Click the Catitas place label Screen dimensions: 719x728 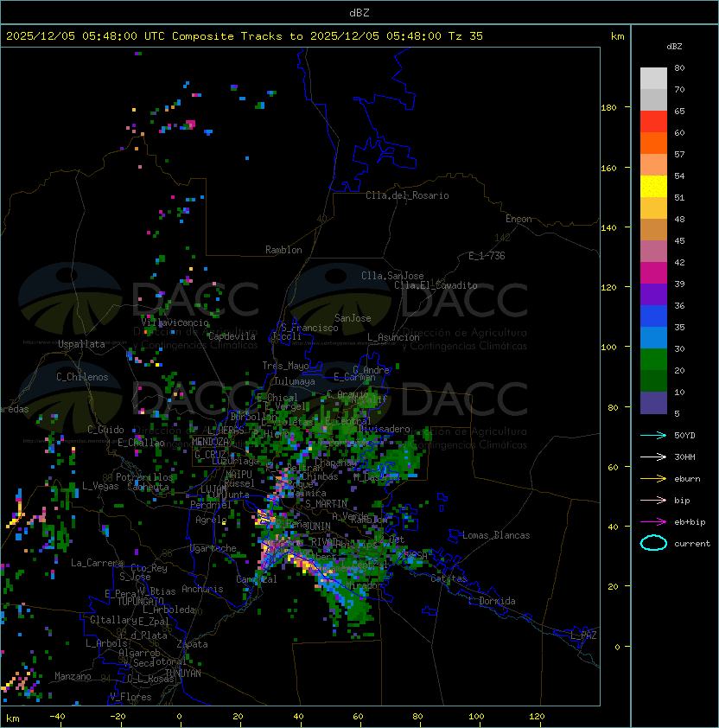click(x=449, y=578)
